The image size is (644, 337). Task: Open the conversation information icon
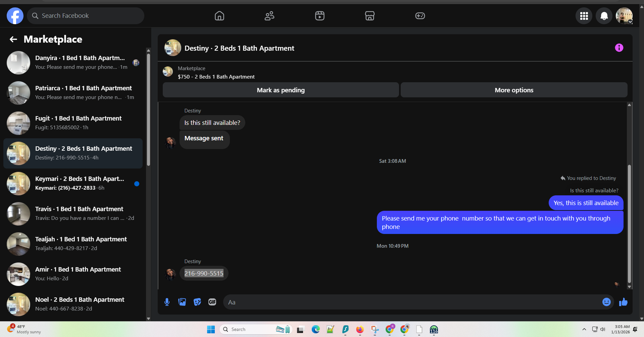[x=619, y=48]
